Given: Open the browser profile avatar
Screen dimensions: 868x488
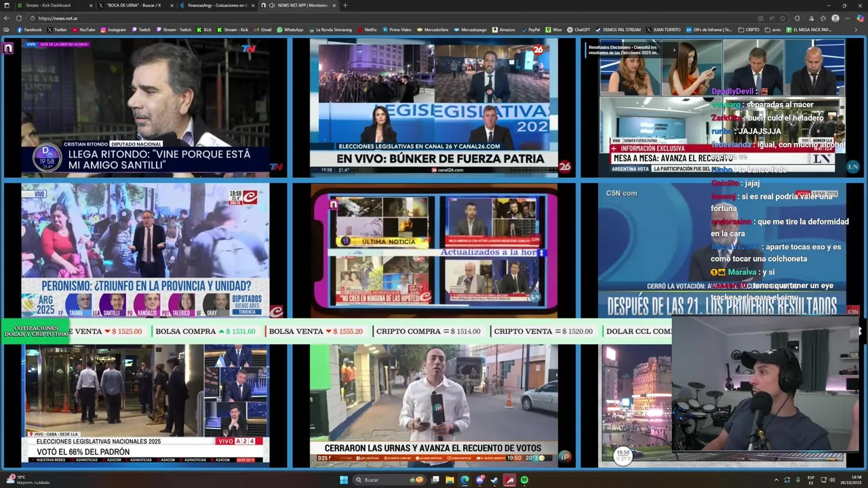Looking at the screenshot, I should pos(835,18).
